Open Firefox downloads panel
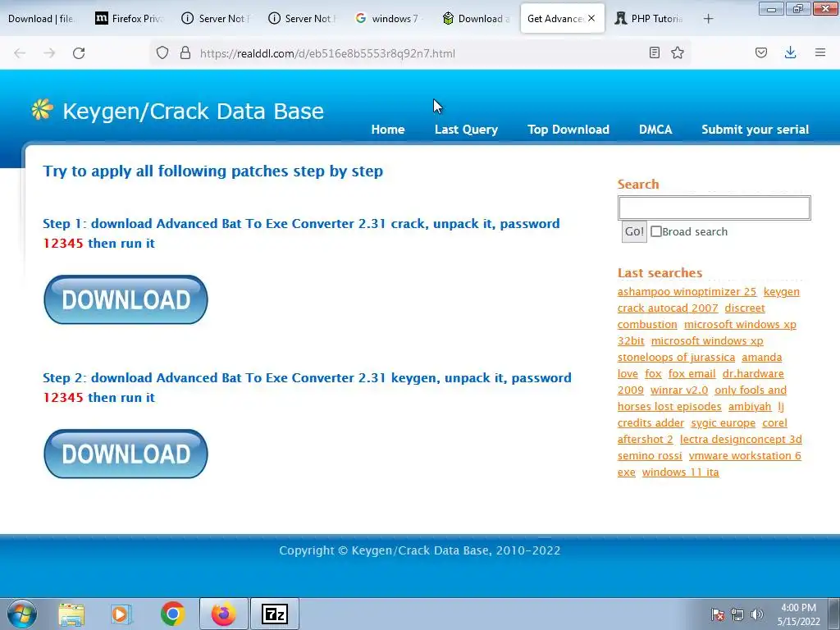Viewport: 840px width, 630px height. (790, 52)
